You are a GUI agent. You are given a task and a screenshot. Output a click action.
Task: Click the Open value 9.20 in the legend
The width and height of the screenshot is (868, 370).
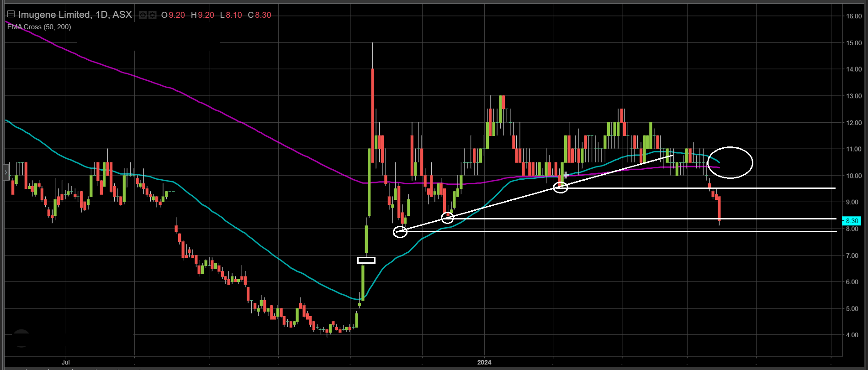[x=177, y=15]
